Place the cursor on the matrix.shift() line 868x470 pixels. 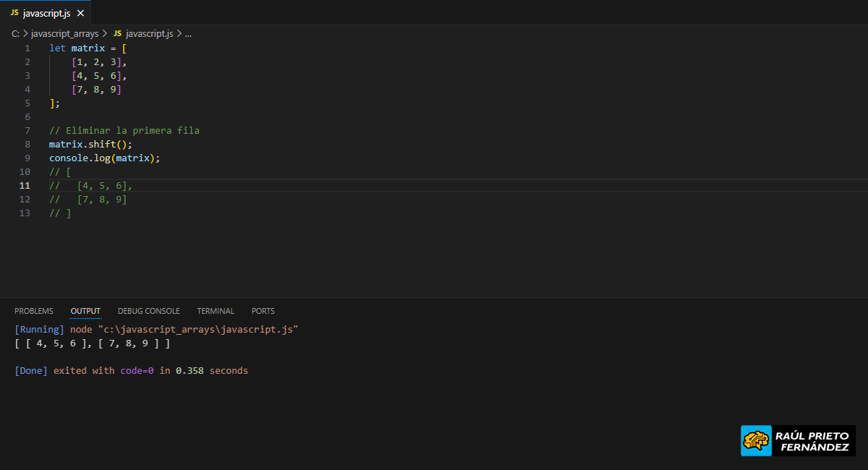pyautogui.click(x=90, y=144)
